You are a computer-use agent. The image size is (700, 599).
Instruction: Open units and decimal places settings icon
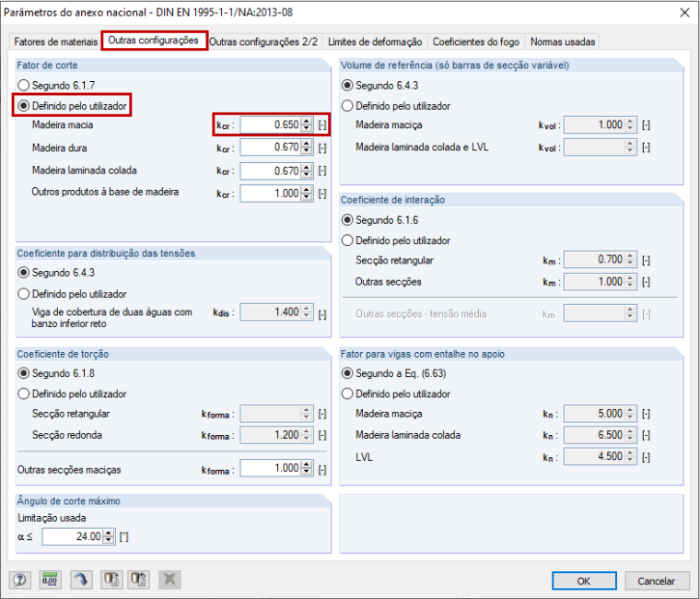[50, 580]
